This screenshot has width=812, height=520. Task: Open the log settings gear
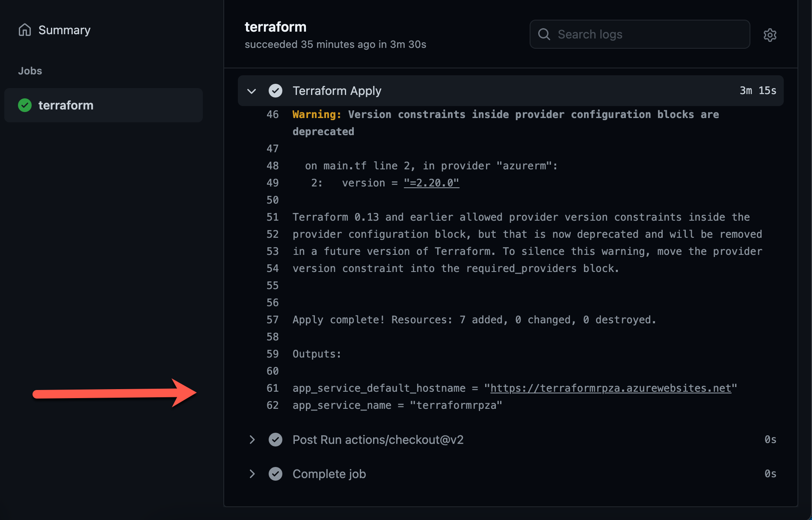[x=770, y=35]
